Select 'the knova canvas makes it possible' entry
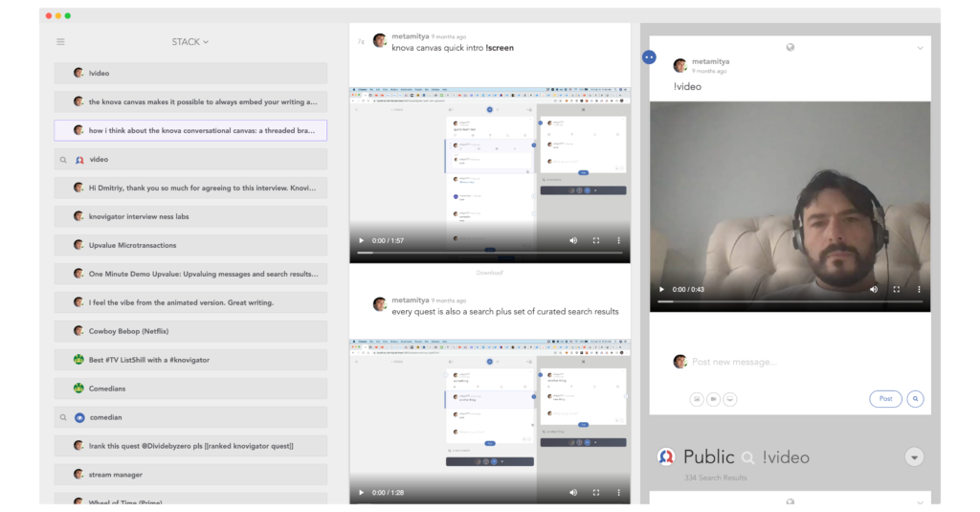Viewport: 980px width, 512px height. point(190,101)
